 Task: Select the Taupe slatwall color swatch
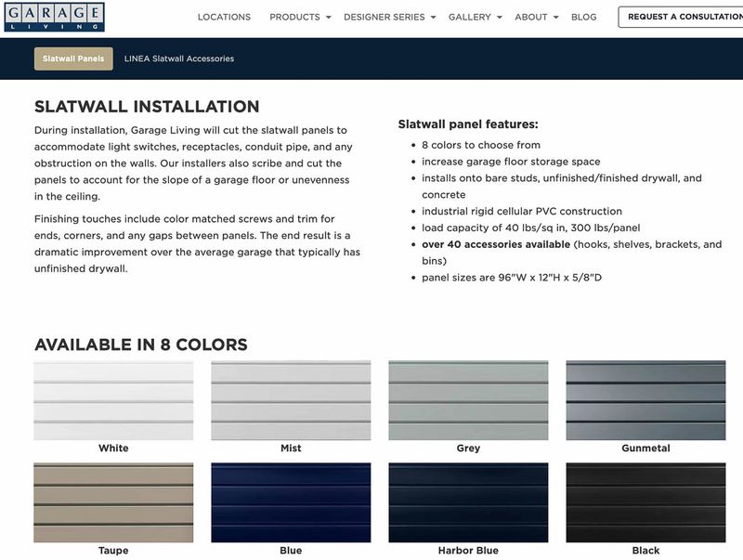tap(113, 502)
